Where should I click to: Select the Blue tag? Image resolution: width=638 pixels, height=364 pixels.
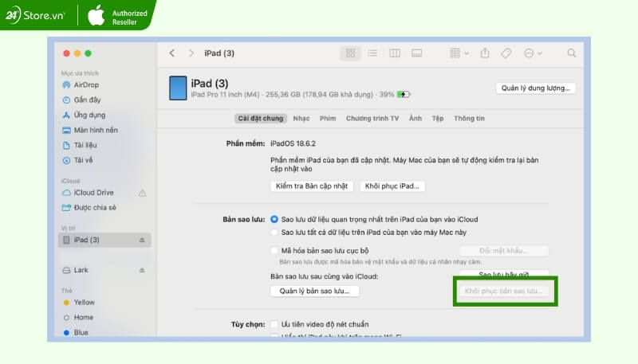pos(81,332)
